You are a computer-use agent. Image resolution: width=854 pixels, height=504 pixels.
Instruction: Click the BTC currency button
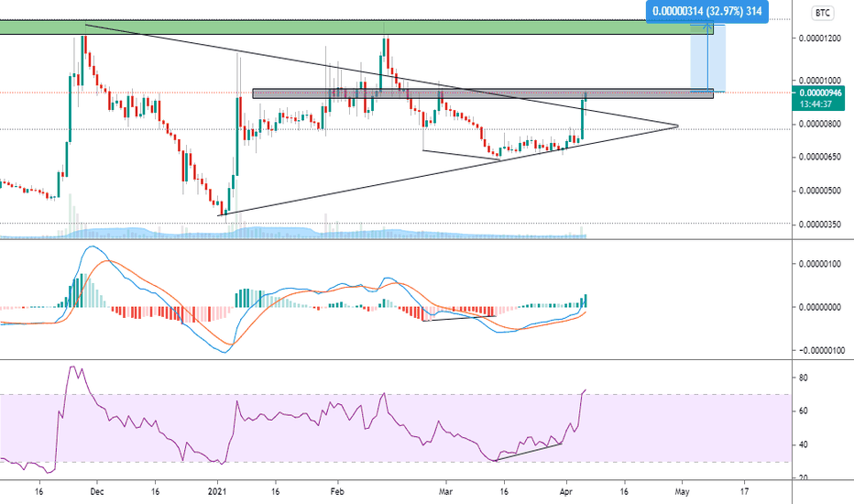(x=822, y=13)
